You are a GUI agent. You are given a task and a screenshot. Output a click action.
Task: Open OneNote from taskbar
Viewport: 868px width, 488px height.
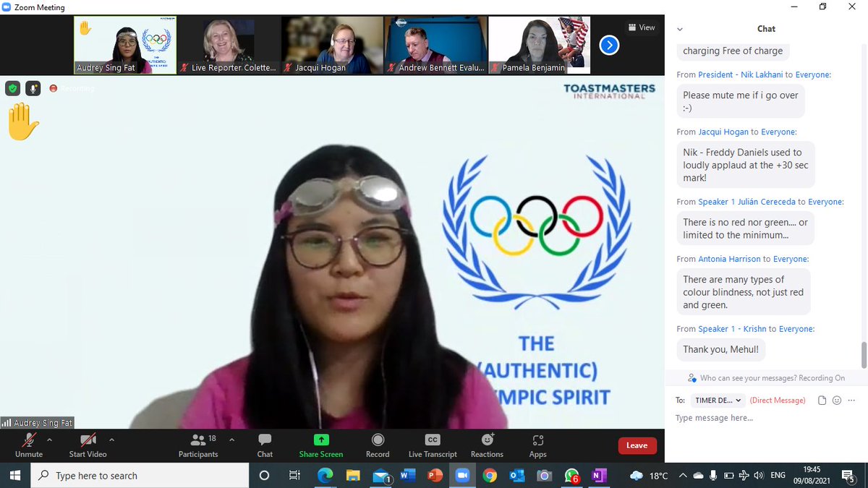(x=598, y=476)
